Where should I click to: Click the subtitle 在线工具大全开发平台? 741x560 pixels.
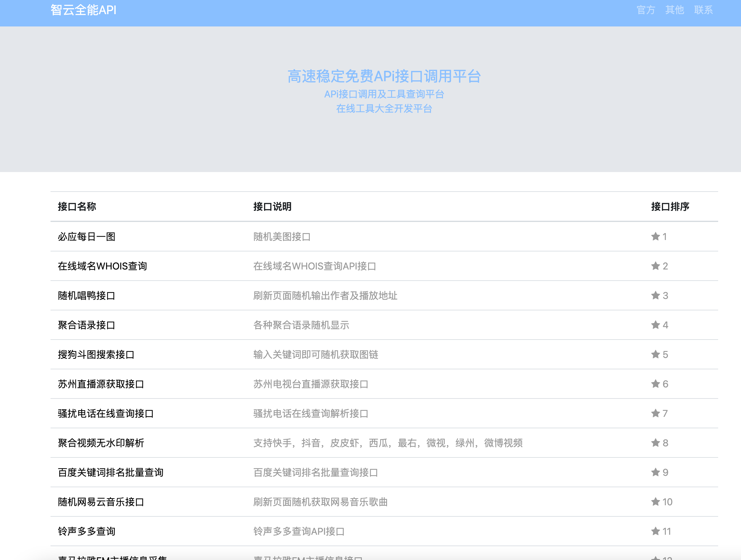pyautogui.click(x=384, y=109)
